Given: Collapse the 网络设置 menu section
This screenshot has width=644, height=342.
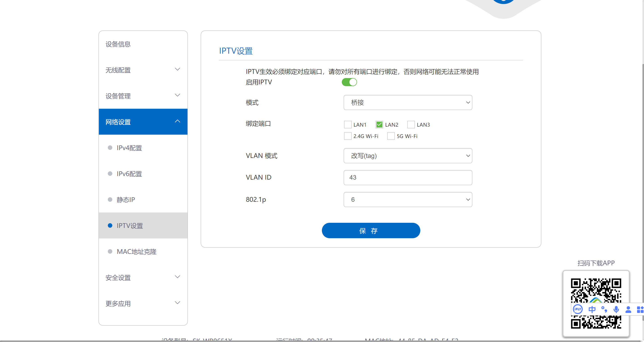Looking at the screenshot, I should 143,122.
